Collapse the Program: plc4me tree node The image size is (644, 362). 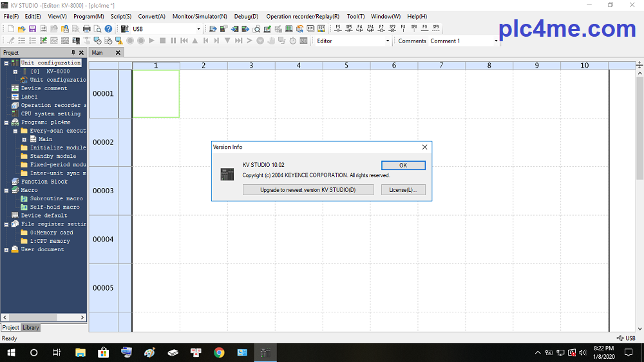coord(6,122)
